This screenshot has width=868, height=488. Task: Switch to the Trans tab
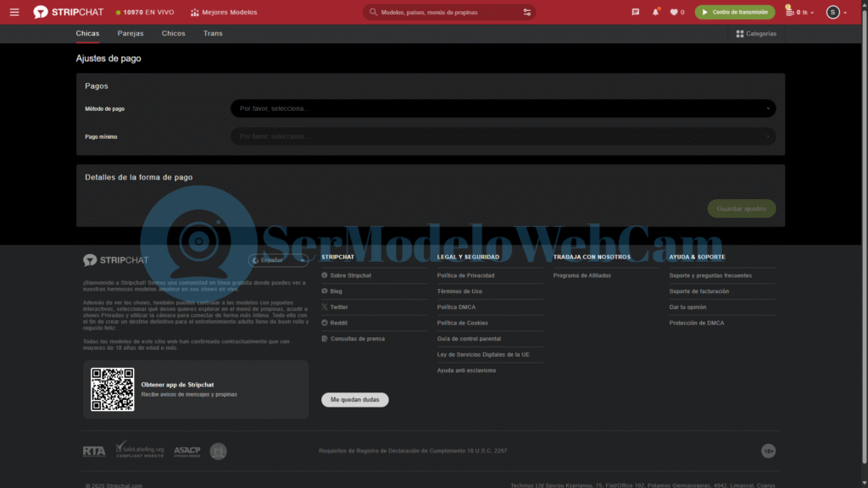[213, 34]
